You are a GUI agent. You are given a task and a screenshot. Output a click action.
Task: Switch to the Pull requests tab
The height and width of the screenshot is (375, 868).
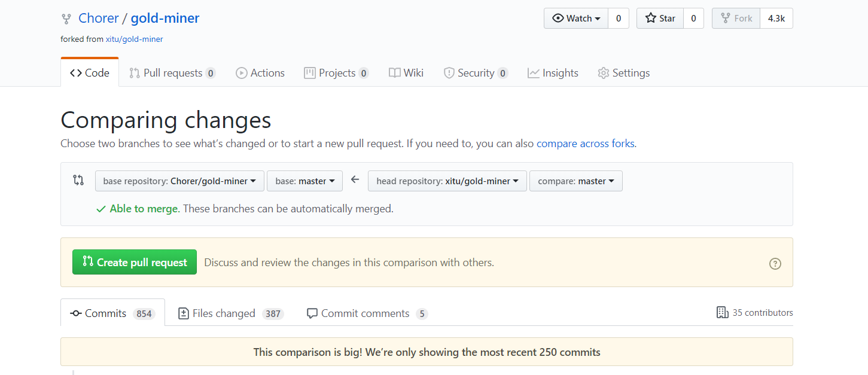click(x=172, y=73)
